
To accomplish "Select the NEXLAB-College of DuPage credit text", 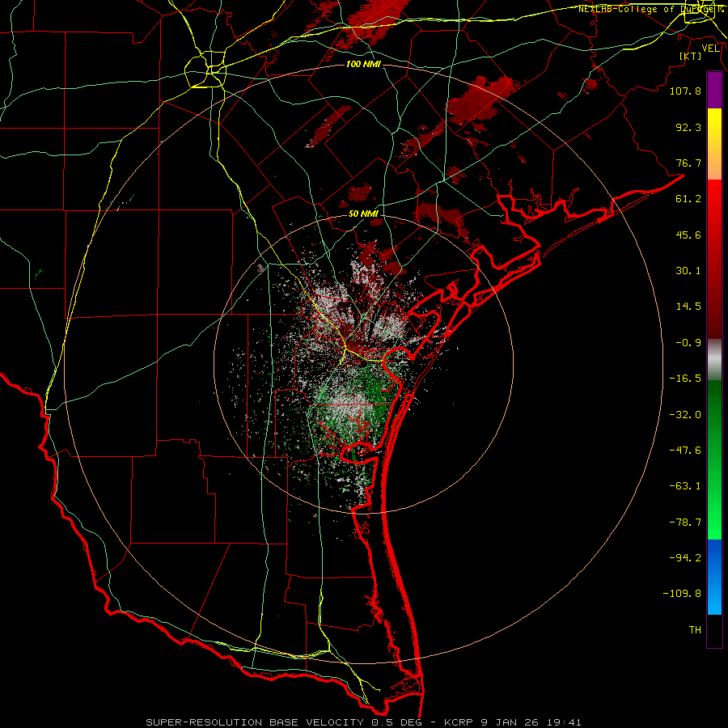I will coord(650,9).
